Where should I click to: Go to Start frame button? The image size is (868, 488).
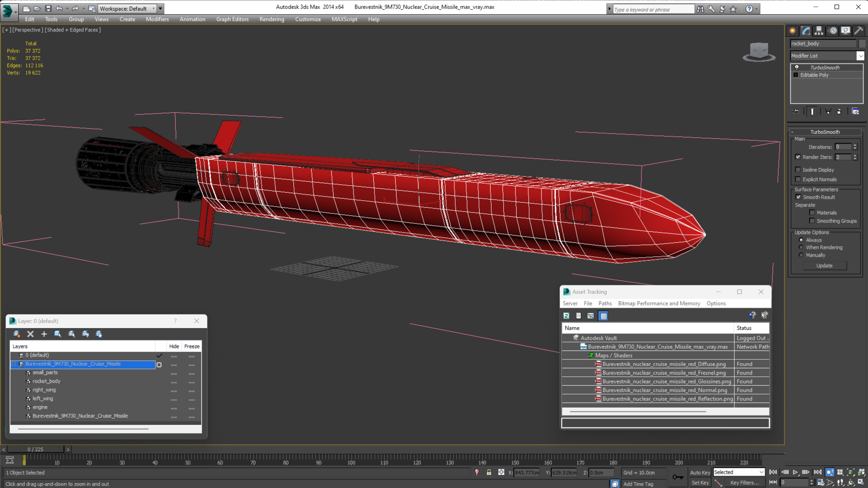coord(773,472)
